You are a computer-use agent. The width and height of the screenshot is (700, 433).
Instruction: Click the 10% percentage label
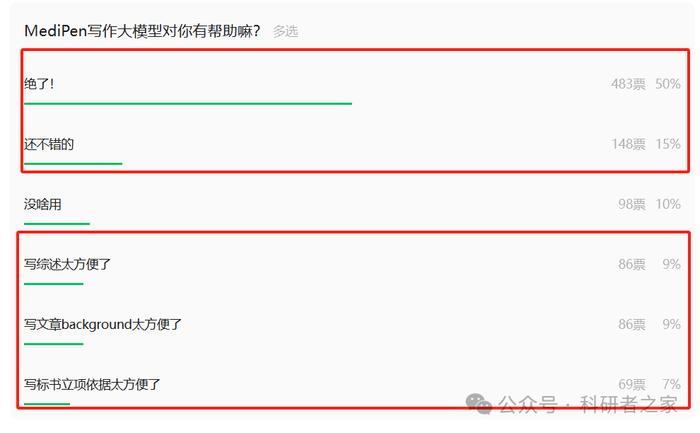(668, 204)
